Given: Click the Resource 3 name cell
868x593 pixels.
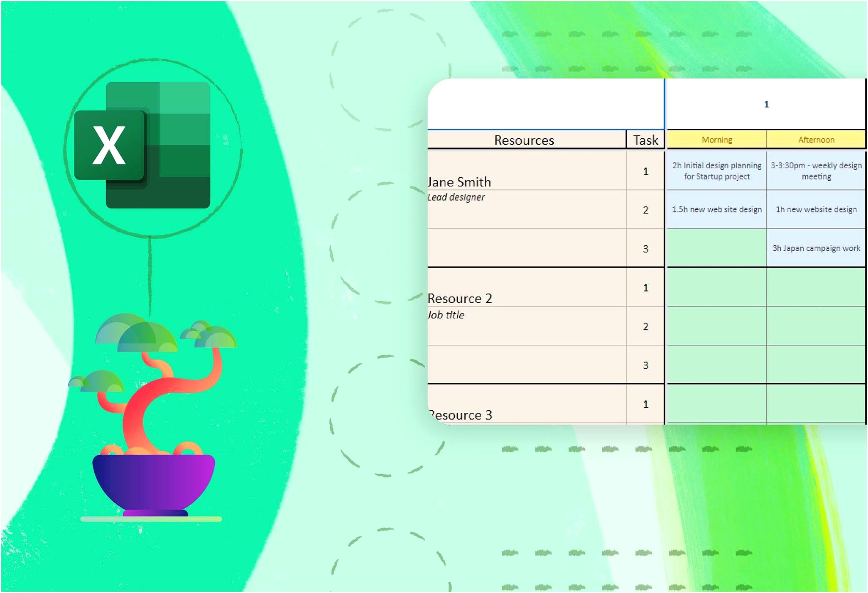Looking at the screenshot, I should coord(527,404).
